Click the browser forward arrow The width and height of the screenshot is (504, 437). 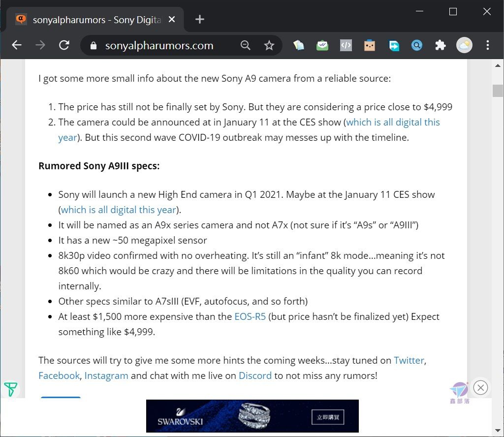pos(40,45)
